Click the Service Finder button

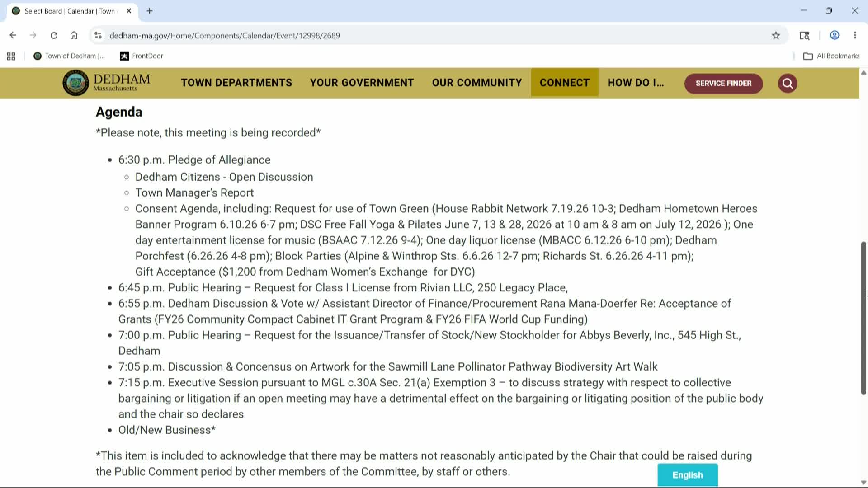point(723,84)
